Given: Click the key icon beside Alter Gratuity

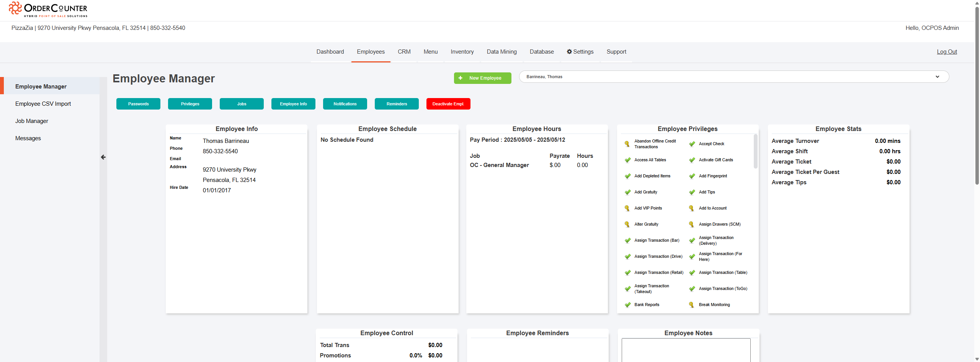Looking at the screenshot, I should click(627, 224).
